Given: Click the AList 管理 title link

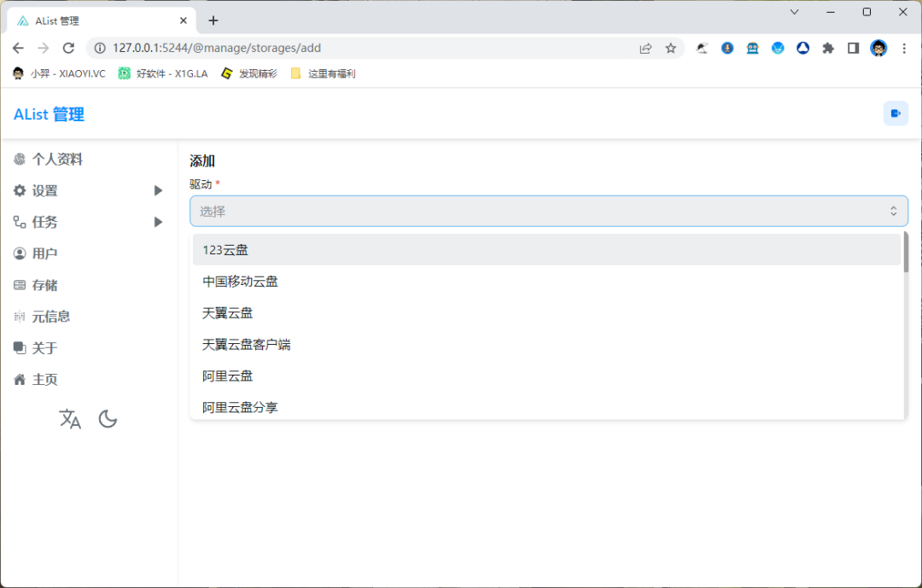Looking at the screenshot, I should coord(49,114).
